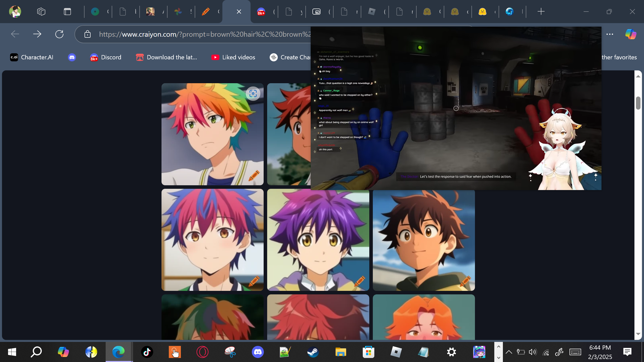
Task: Open Edge Settings and more menu
Action: [610, 34]
